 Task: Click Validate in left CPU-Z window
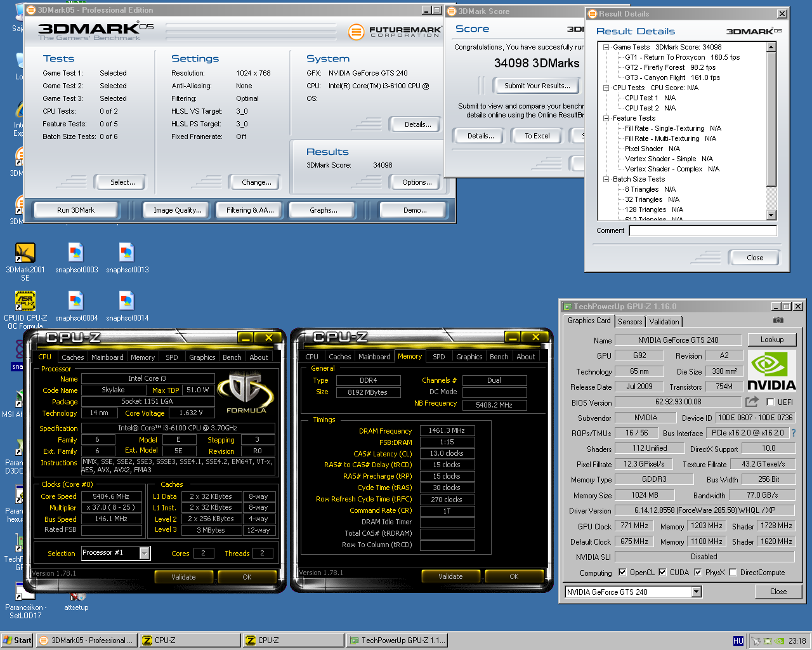click(x=183, y=577)
